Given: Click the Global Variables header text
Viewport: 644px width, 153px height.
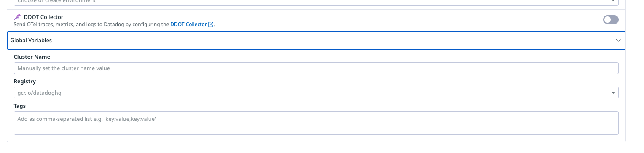Looking at the screenshot, I should [31, 41].
